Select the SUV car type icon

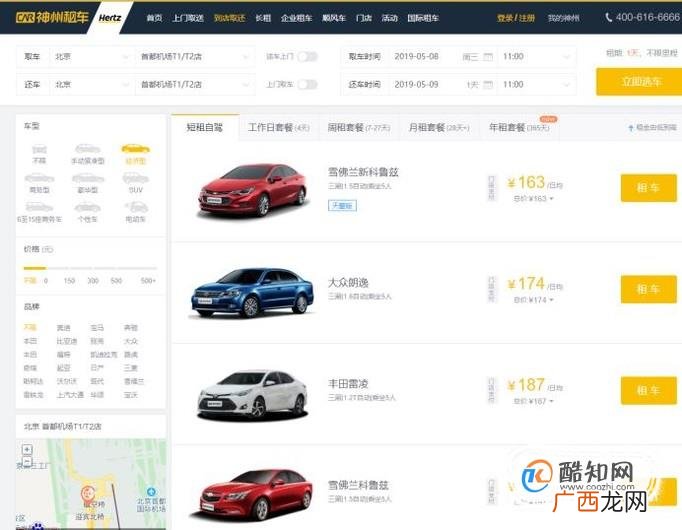click(136, 178)
